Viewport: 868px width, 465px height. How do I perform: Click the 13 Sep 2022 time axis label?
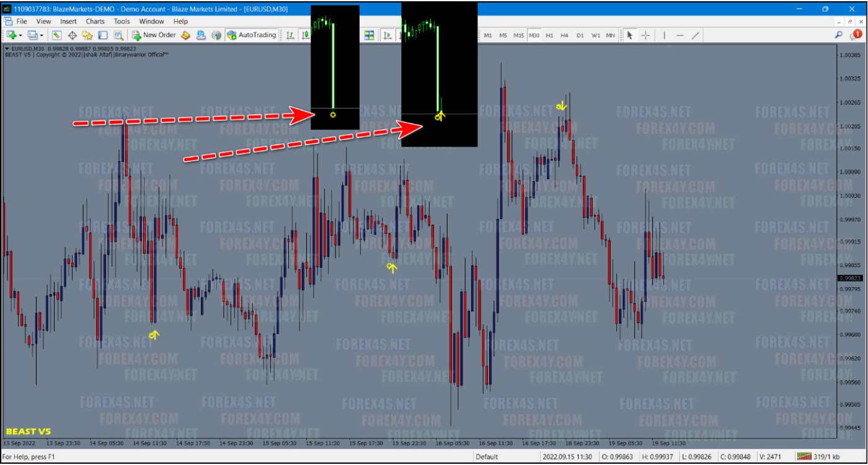point(19,443)
